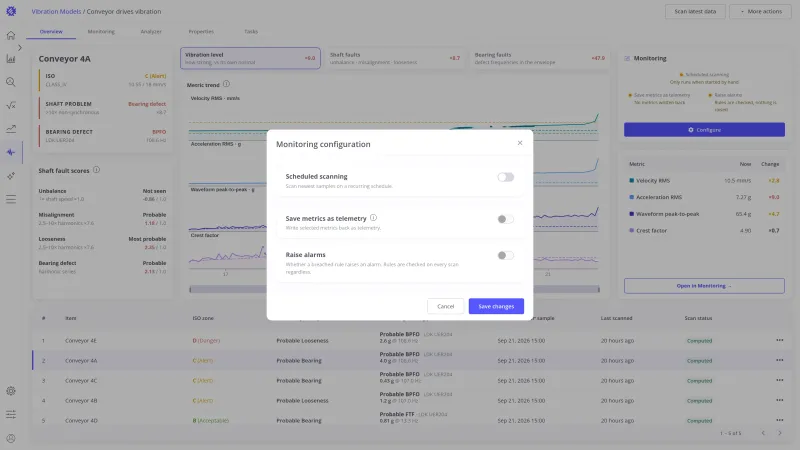Open row actions menu for Conveyor 4C
Screen dimensions: 800x450
point(780,380)
